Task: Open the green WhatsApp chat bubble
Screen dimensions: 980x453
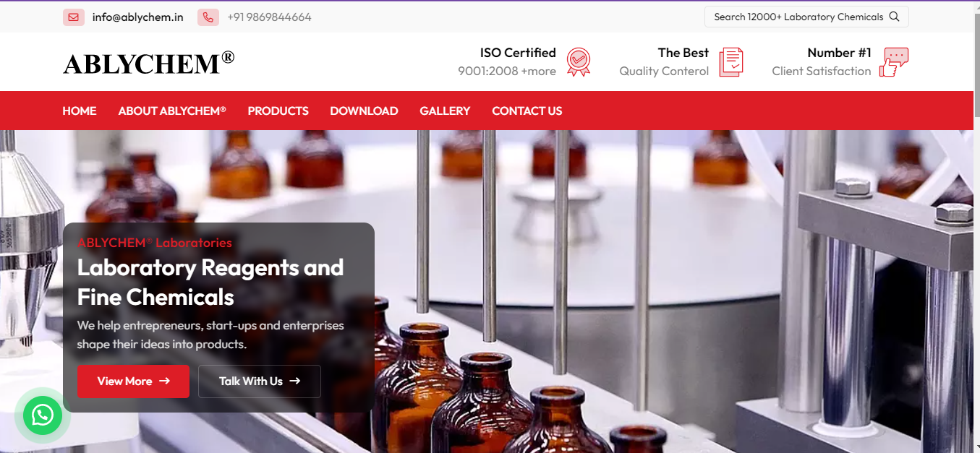Action: pos(43,415)
